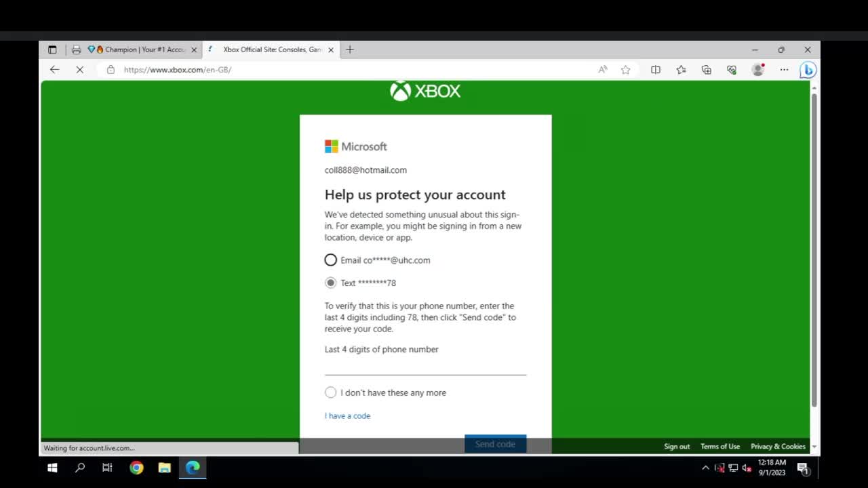Expand hidden system tray icons
This screenshot has height=488, width=868.
pyautogui.click(x=705, y=468)
